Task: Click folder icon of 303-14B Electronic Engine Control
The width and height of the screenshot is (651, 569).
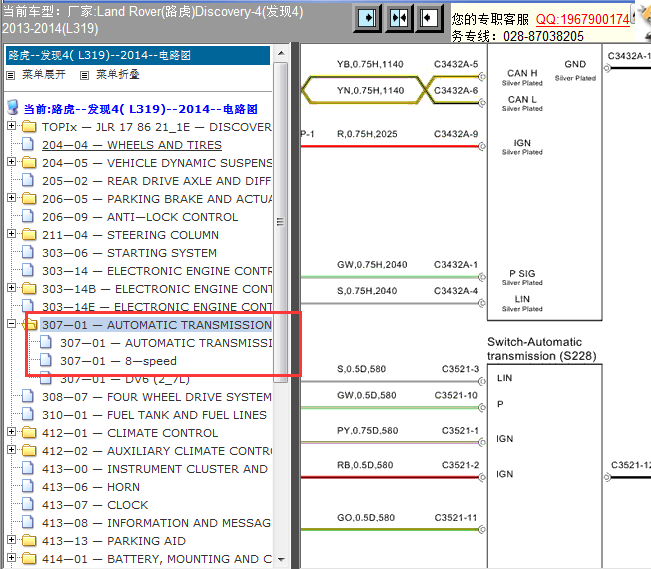Action: [x=29, y=288]
